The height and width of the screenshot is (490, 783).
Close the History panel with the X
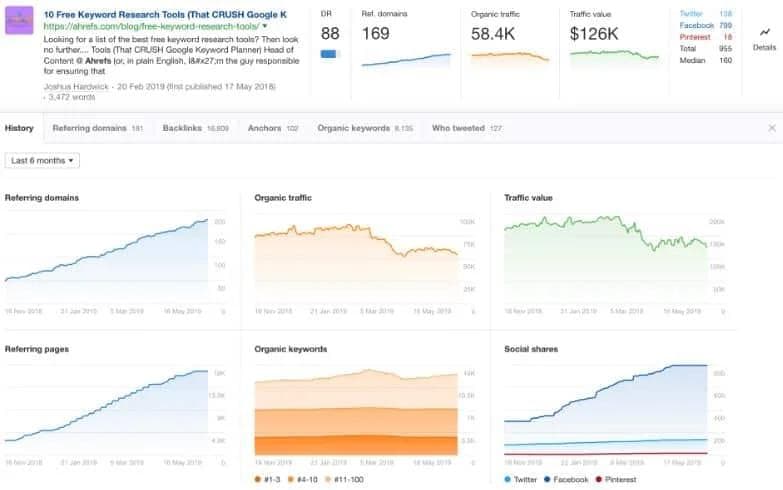click(771, 128)
